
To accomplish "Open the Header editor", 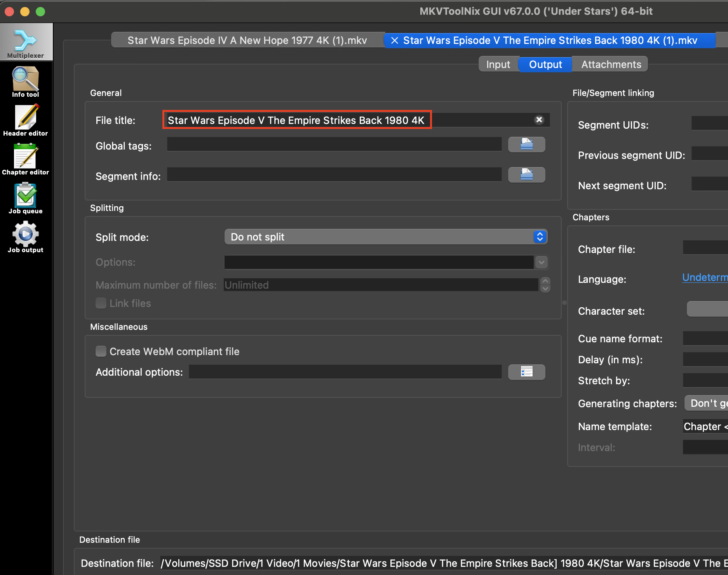I will tap(26, 120).
